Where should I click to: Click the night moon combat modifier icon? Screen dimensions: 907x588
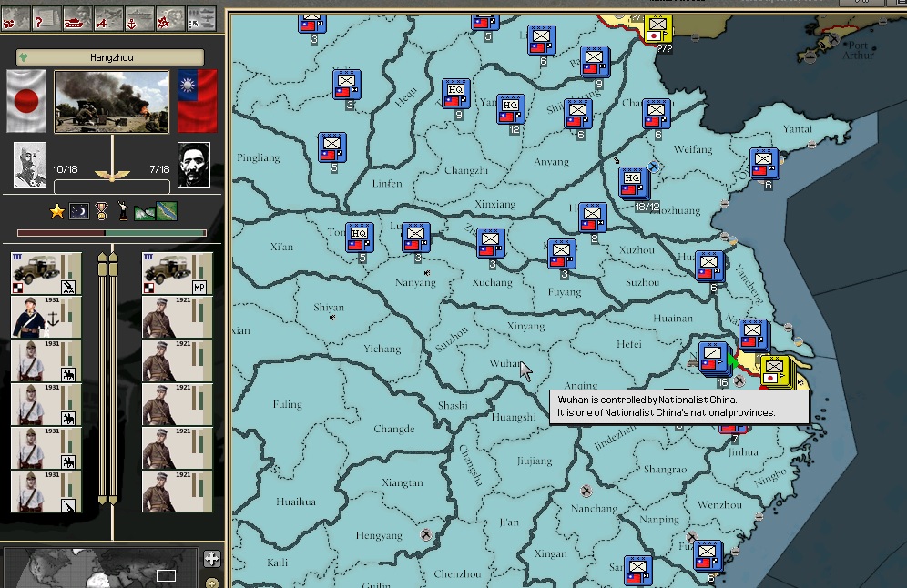pos(79,211)
